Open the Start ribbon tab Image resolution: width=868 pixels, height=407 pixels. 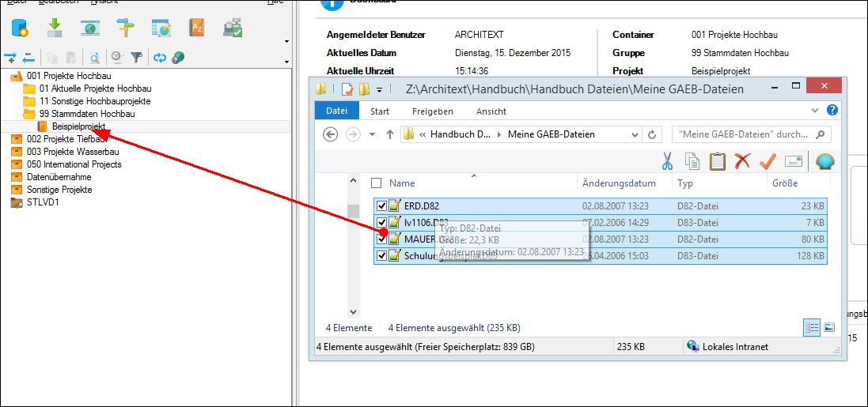(380, 111)
